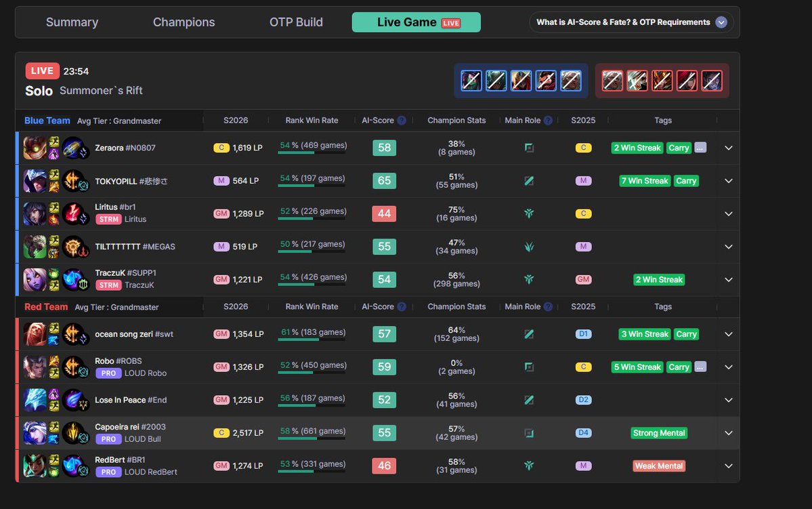Select the Live Game tab
Image resolution: width=812 pixels, height=509 pixels.
416,22
